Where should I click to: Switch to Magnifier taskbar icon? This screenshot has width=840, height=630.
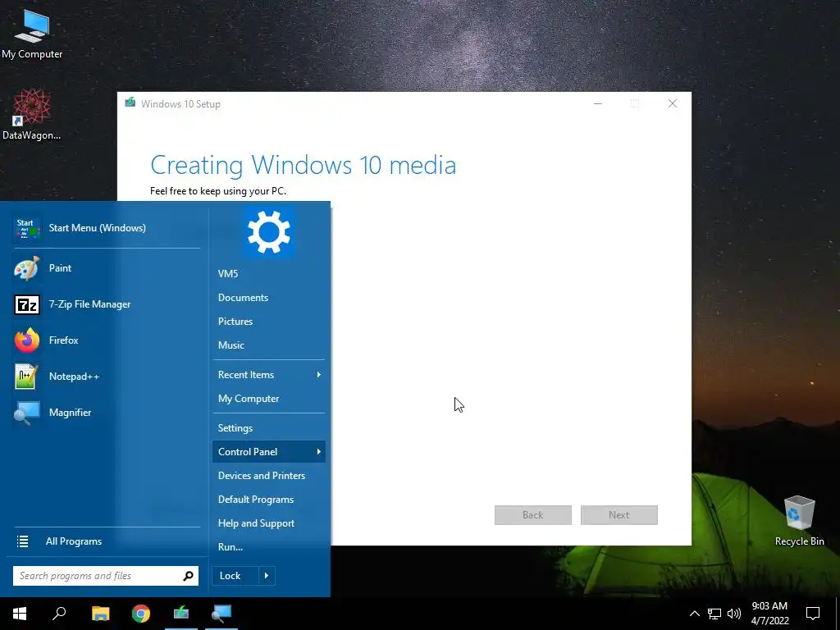[221, 614]
